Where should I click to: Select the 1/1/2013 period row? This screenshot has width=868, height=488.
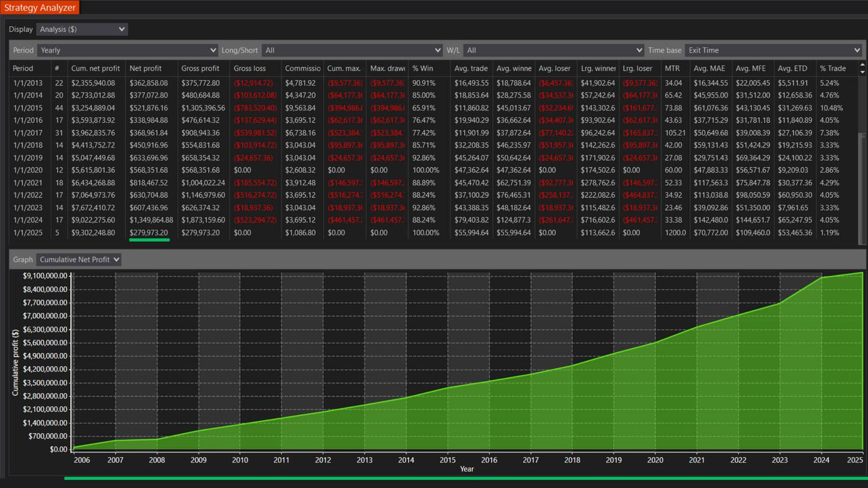pyautogui.click(x=434, y=83)
